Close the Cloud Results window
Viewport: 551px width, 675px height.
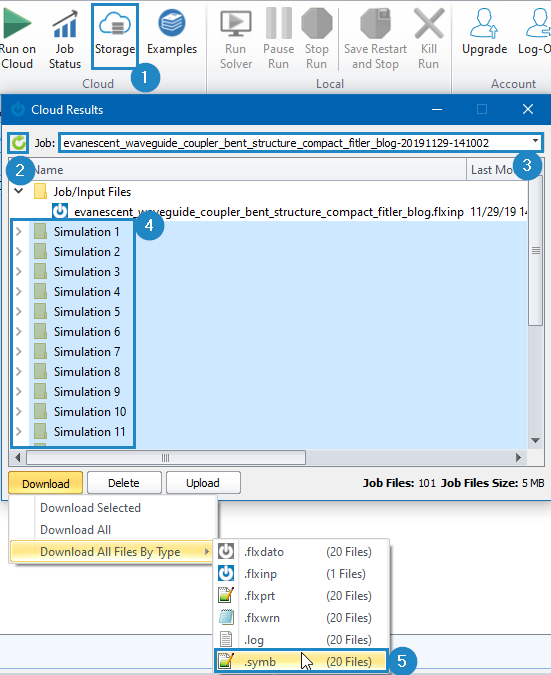528,109
